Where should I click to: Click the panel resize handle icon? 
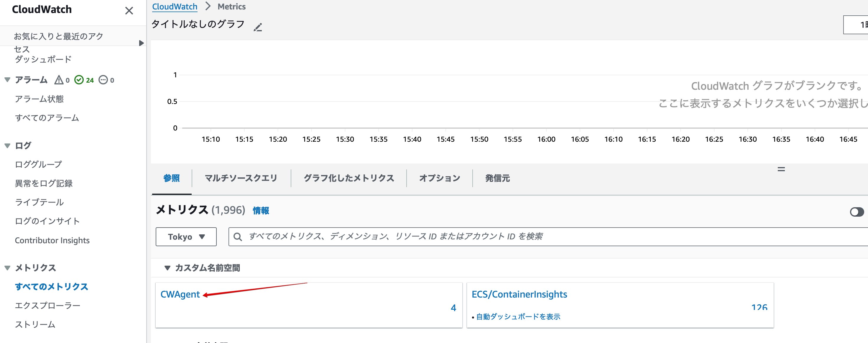[x=781, y=169]
